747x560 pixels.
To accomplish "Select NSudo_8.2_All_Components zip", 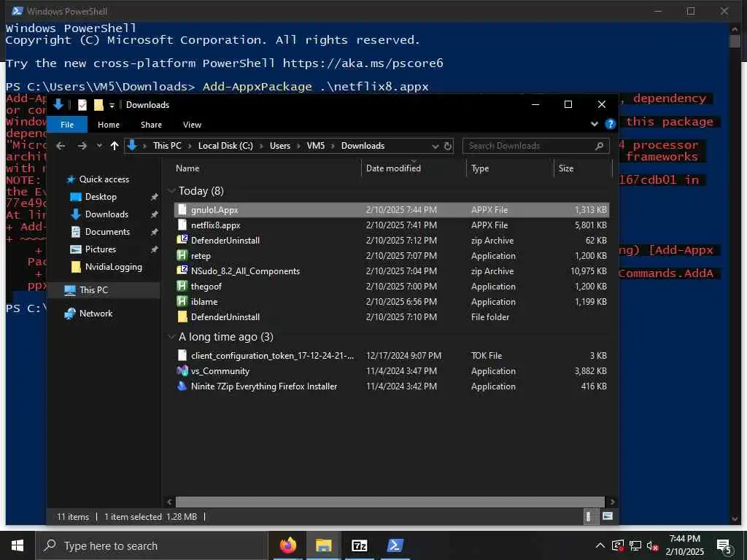I will coord(392,271).
